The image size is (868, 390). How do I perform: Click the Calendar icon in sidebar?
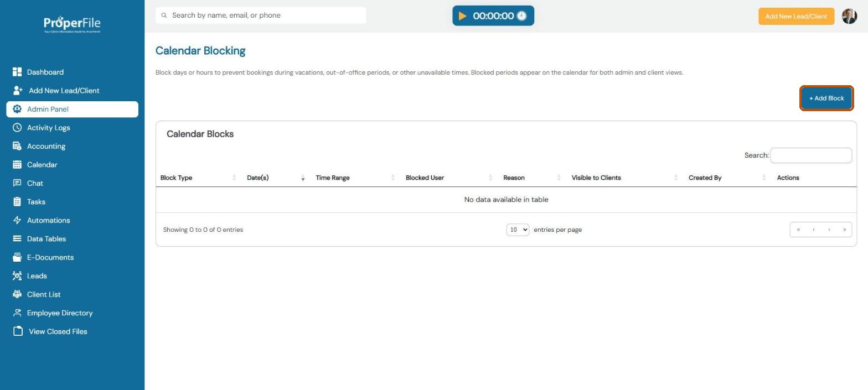point(17,165)
